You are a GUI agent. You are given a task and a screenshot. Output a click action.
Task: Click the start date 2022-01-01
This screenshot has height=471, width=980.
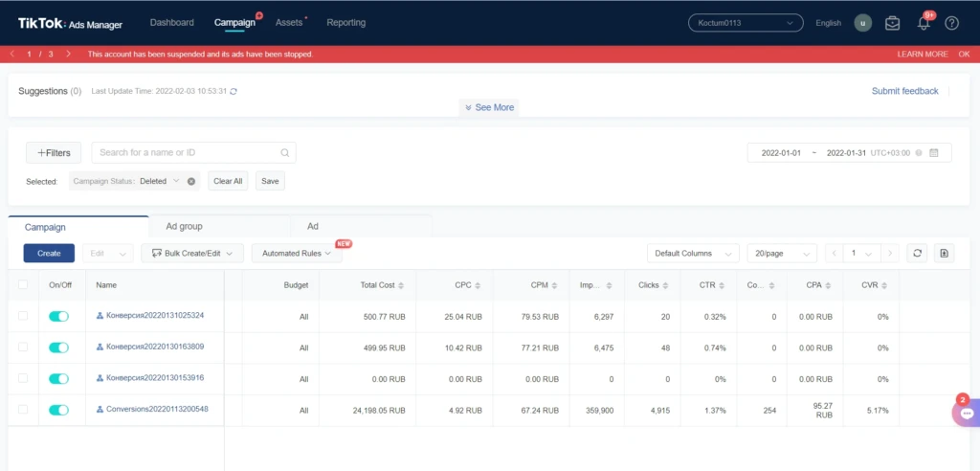[781, 152]
